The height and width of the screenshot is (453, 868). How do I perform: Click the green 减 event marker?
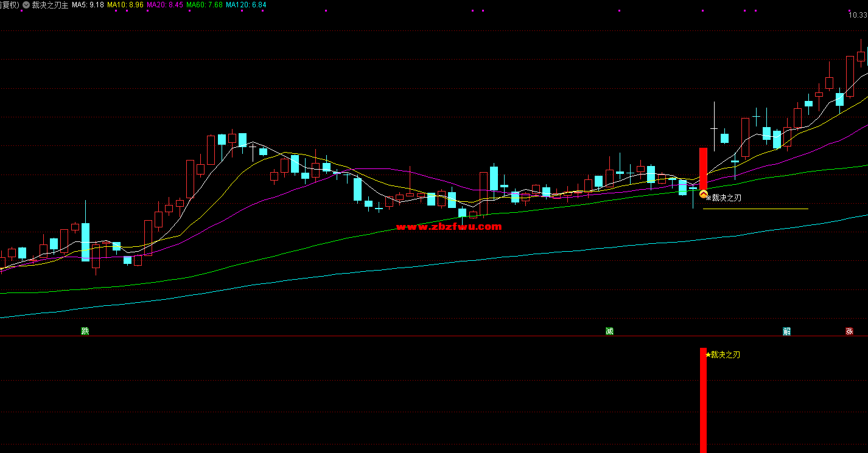click(x=609, y=331)
